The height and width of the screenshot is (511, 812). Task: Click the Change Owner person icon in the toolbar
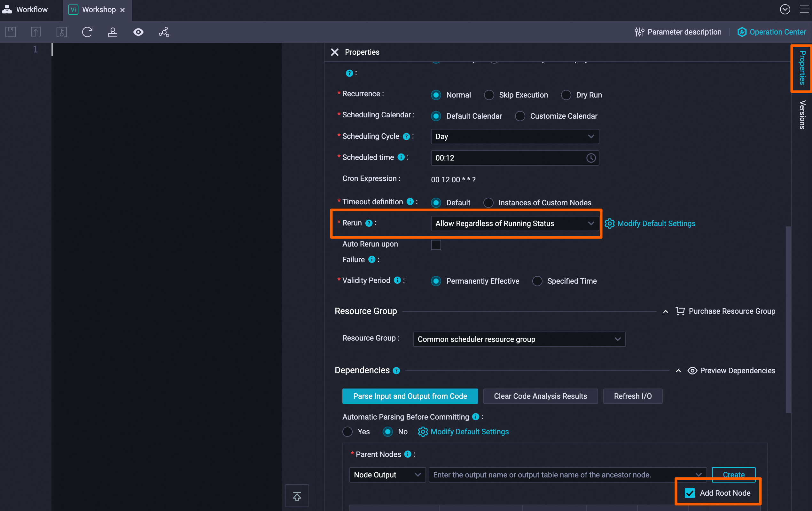tap(113, 32)
